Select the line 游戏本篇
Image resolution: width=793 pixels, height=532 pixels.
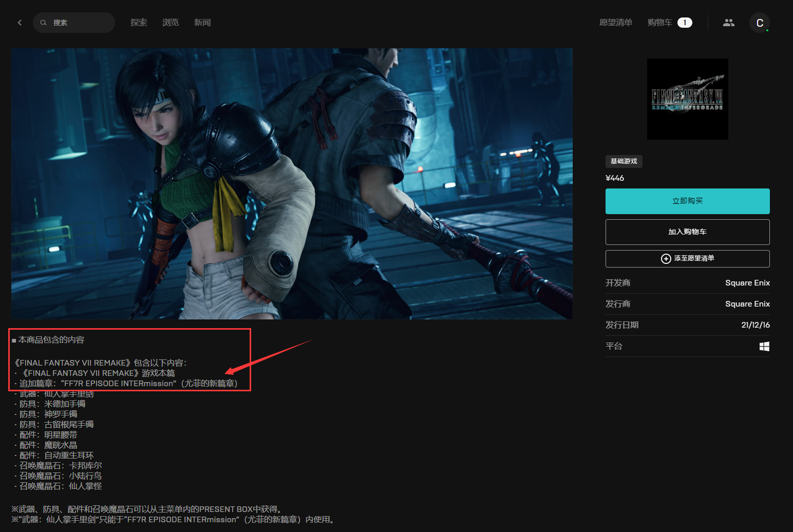pos(95,373)
